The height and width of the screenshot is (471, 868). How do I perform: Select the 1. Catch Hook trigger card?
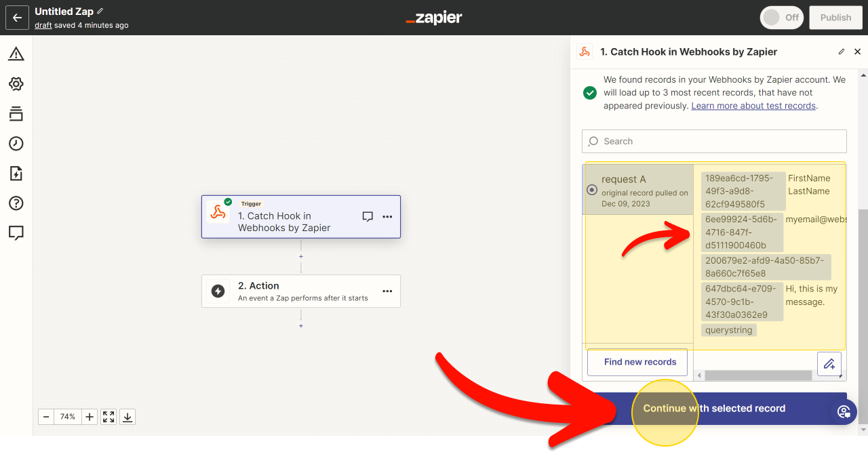tap(301, 217)
